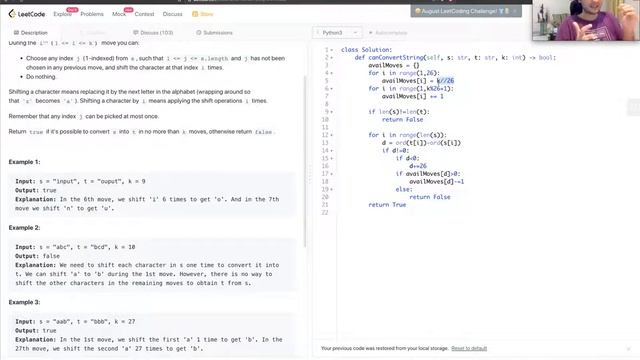Close the restored-code notification bar
The image size is (640, 360).
pos(629,349)
